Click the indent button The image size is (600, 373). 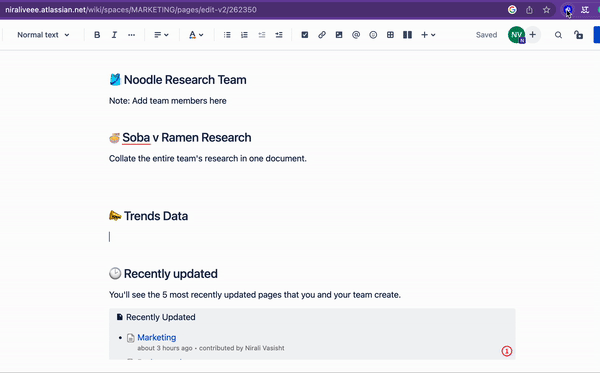[279, 35]
